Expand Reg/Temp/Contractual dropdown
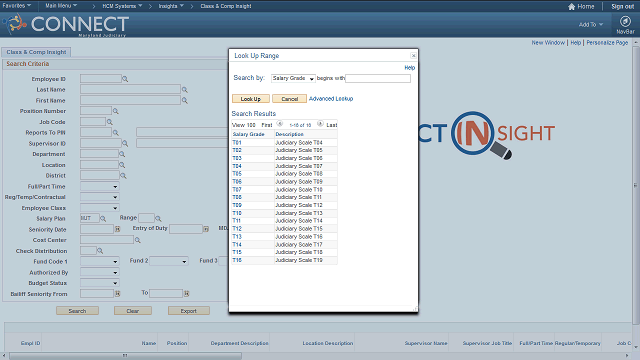Screen dimensions: 640x360 point(100,197)
